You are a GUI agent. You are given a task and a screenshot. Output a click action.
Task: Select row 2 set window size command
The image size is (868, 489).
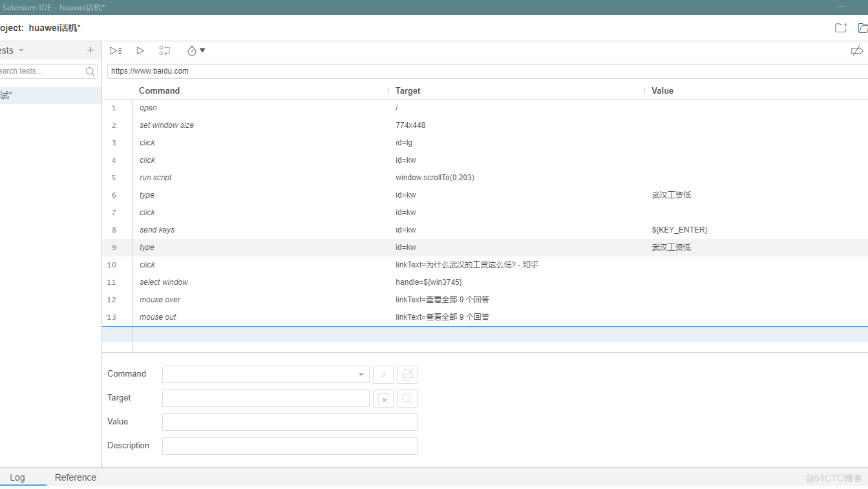[485, 125]
